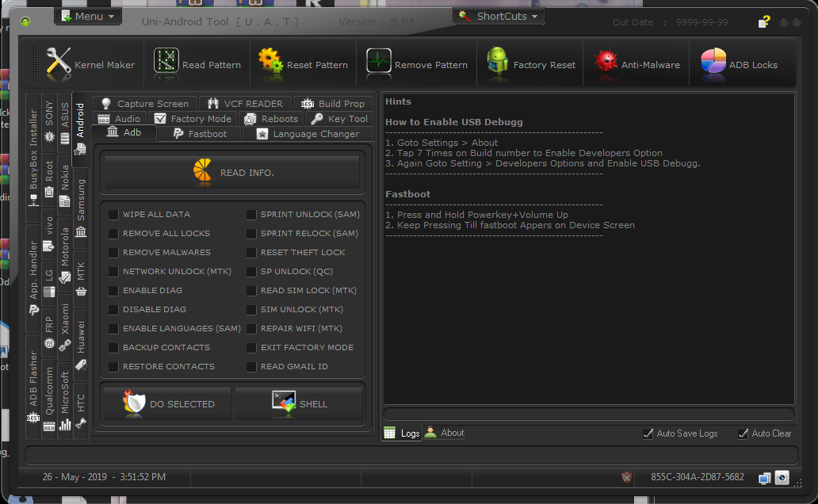Click the yellow help question mark icon
The height and width of the screenshot is (504, 818).
(764, 21)
